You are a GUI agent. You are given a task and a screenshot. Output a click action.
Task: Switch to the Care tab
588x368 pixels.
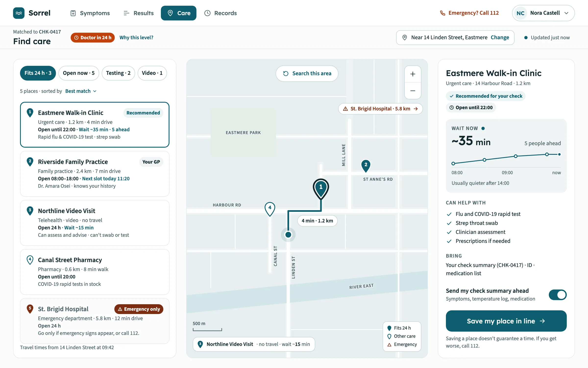(x=179, y=13)
